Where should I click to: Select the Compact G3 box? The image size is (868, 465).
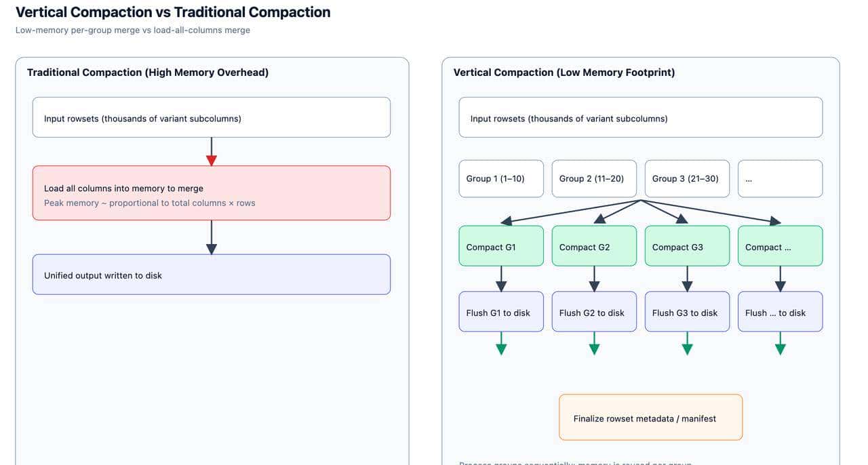(687, 246)
